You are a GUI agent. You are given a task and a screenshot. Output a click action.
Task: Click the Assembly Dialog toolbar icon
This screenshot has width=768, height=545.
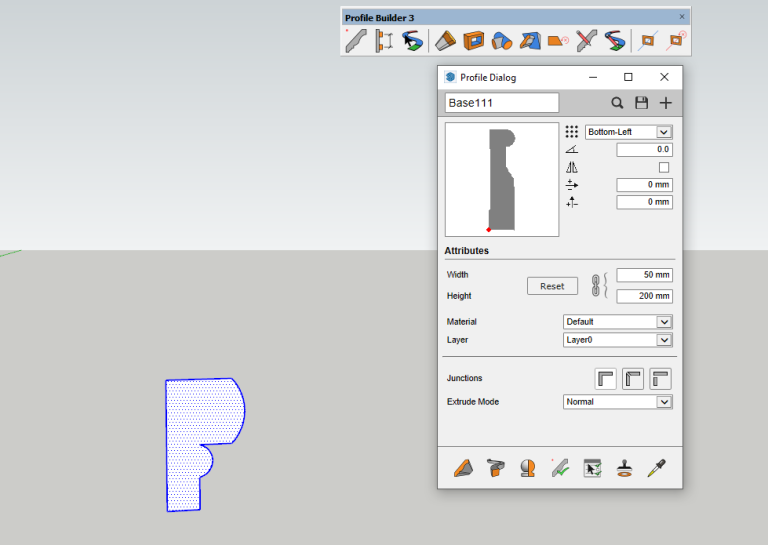(384, 41)
